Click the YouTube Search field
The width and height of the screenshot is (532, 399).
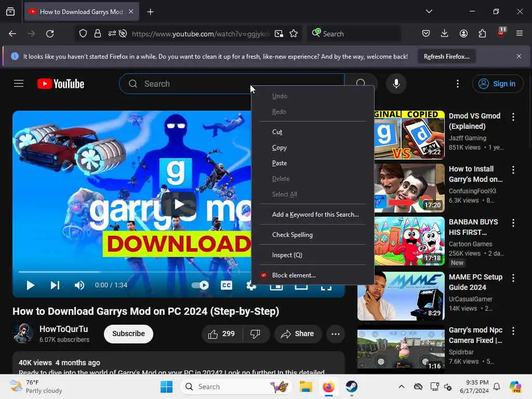point(232,84)
